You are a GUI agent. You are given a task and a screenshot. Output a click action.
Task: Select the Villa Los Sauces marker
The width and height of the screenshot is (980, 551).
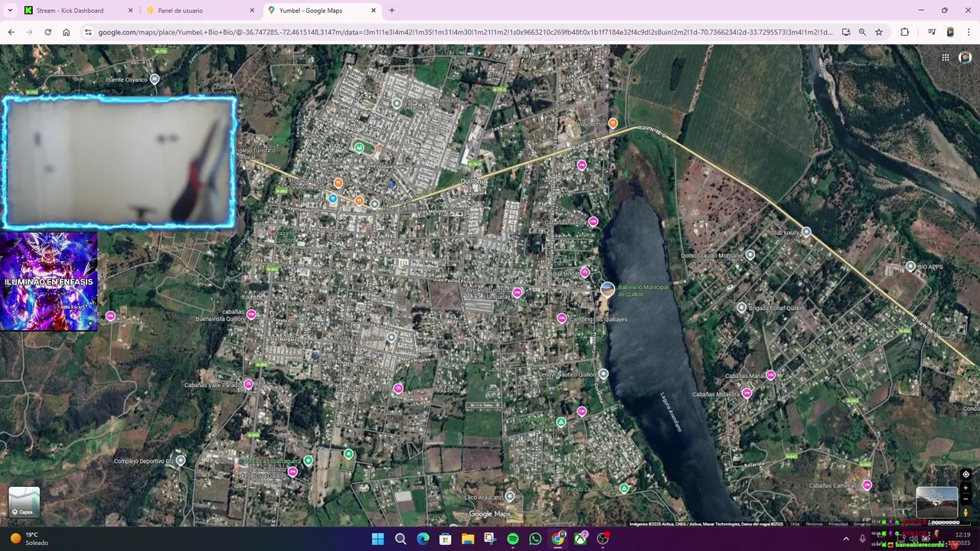(x=391, y=337)
